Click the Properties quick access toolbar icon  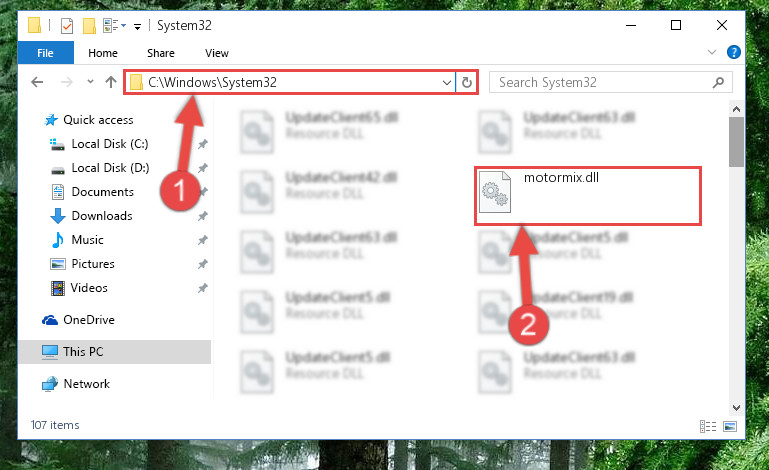point(67,26)
